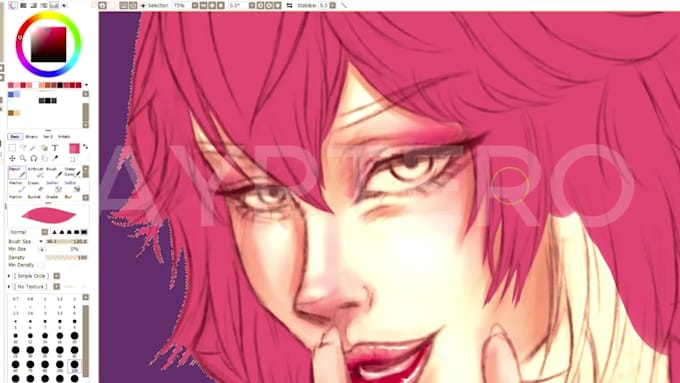Open the Simple Circle shape list button
680x383 pixels.
click(x=56, y=276)
